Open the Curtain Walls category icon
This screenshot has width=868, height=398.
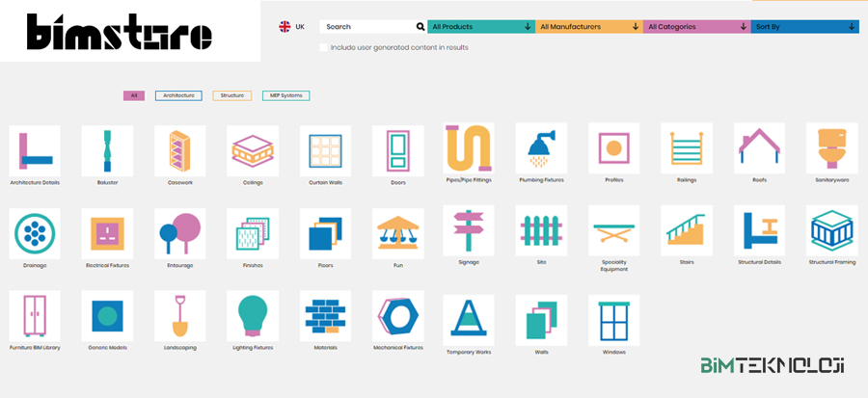click(x=325, y=150)
